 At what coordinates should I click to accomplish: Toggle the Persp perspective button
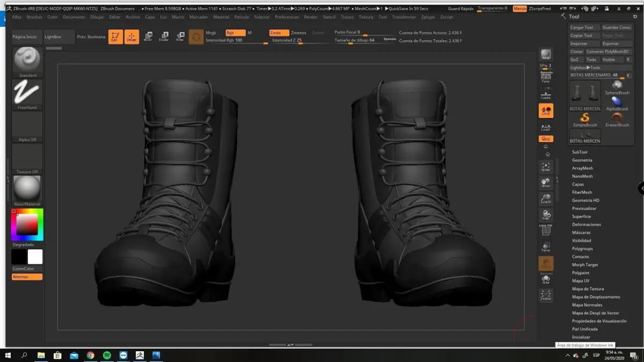pos(546,77)
